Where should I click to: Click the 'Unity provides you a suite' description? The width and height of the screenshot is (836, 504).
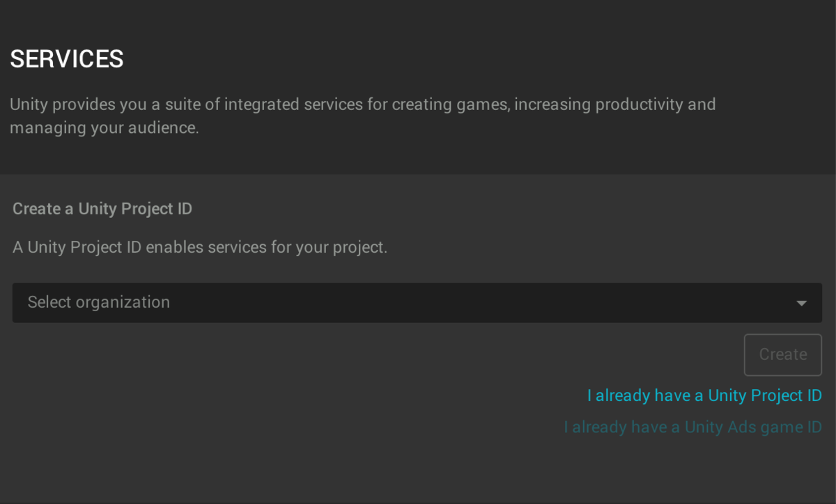(x=363, y=116)
